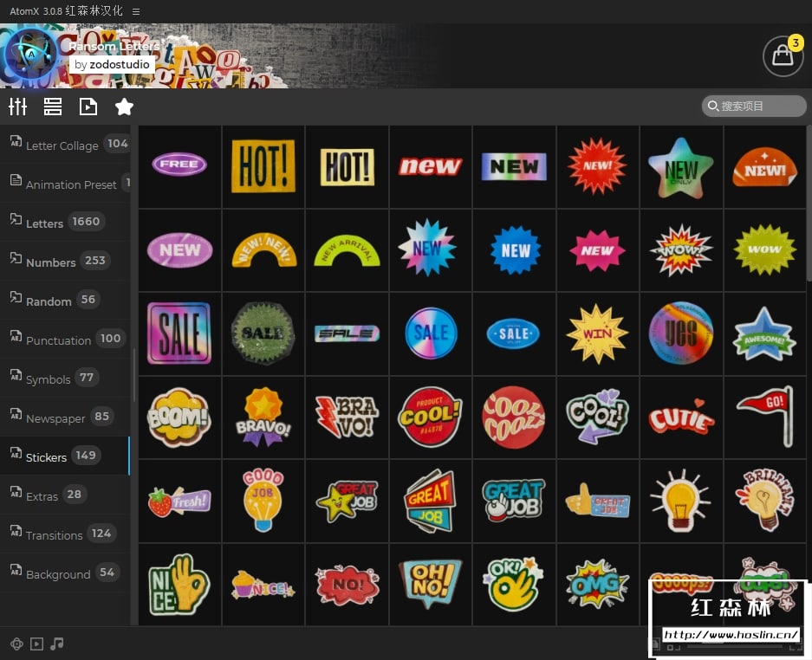Select the pink burst NEW sticker
The image size is (812, 660).
point(598,250)
